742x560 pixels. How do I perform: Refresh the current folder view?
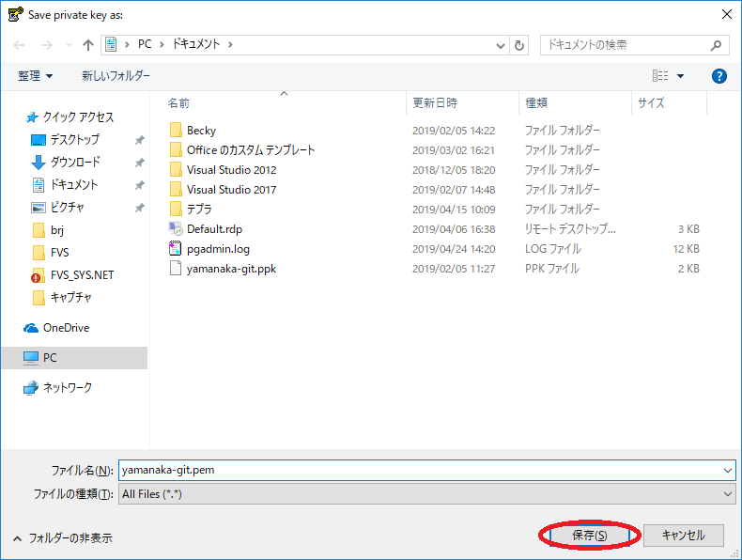(520, 45)
